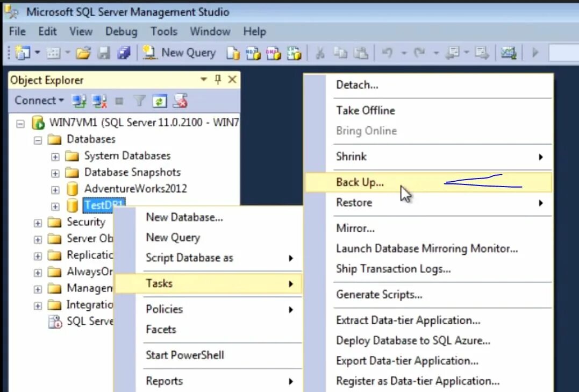Open the Tools menu
This screenshot has height=392, width=579.
click(x=163, y=31)
